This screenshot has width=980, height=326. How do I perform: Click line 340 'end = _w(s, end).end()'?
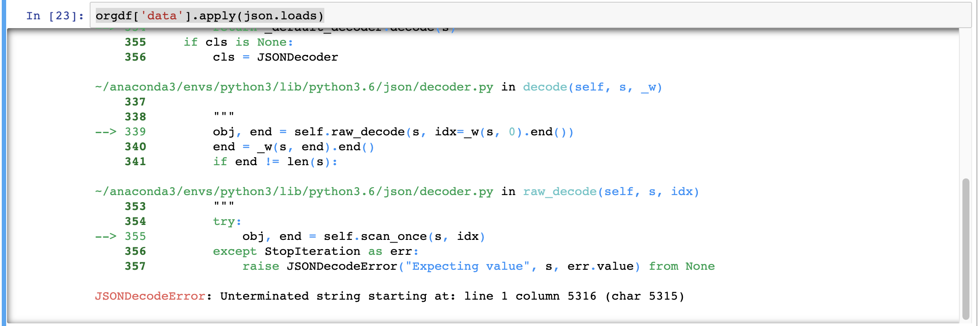pos(294,147)
